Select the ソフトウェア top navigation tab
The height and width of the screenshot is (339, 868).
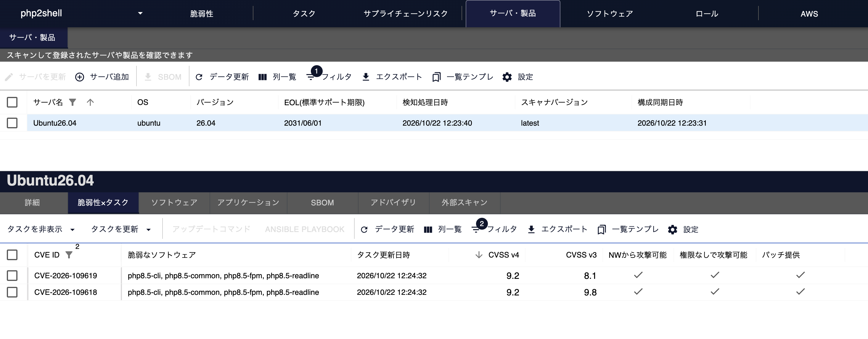pyautogui.click(x=610, y=14)
